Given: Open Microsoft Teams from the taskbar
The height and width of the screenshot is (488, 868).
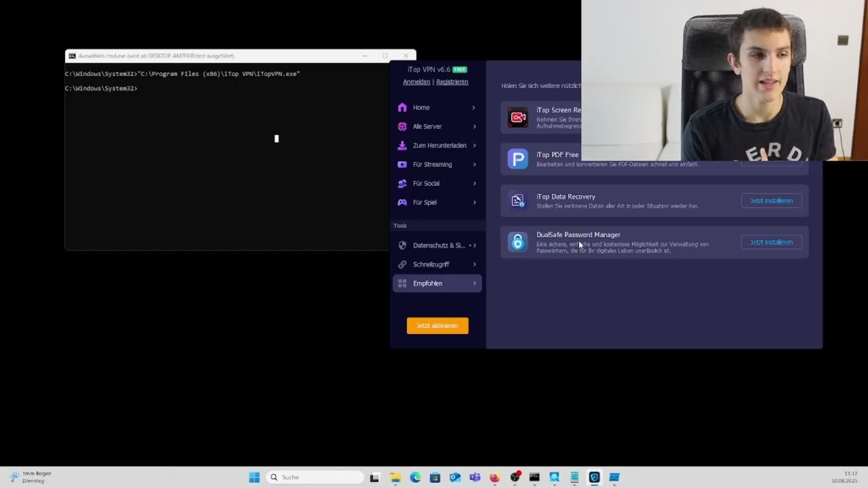Looking at the screenshot, I should click(x=475, y=477).
